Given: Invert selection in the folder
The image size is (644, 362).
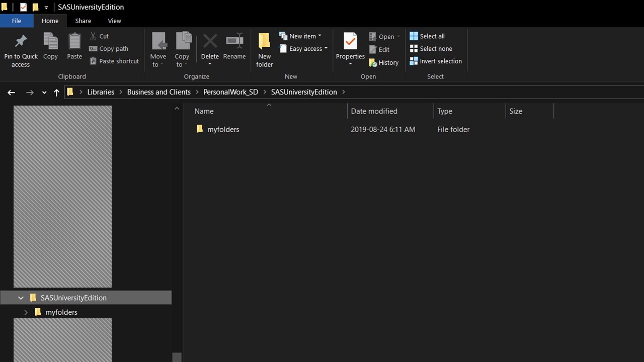Looking at the screenshot, I should (x=436, y=61).
